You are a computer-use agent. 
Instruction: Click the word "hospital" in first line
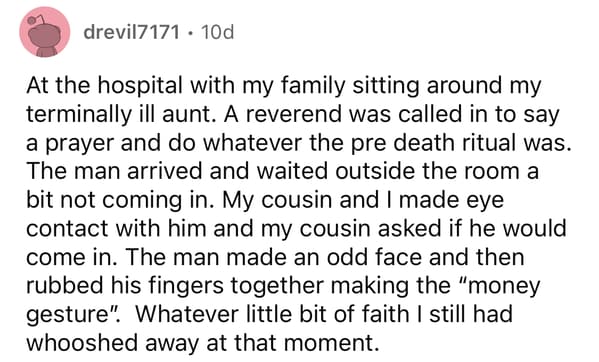coord(140,86)
